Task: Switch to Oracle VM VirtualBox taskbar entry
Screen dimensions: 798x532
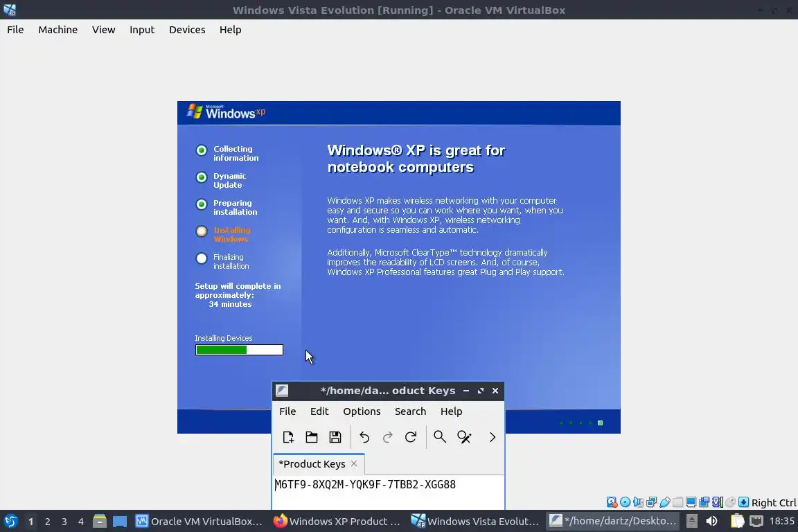Action: (199, 522)
